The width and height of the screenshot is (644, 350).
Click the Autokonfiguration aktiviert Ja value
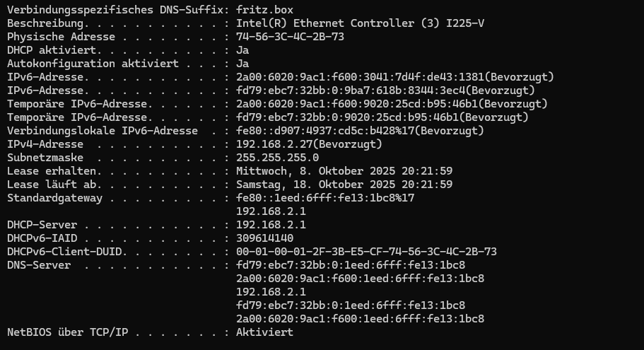tap(242, 64)
